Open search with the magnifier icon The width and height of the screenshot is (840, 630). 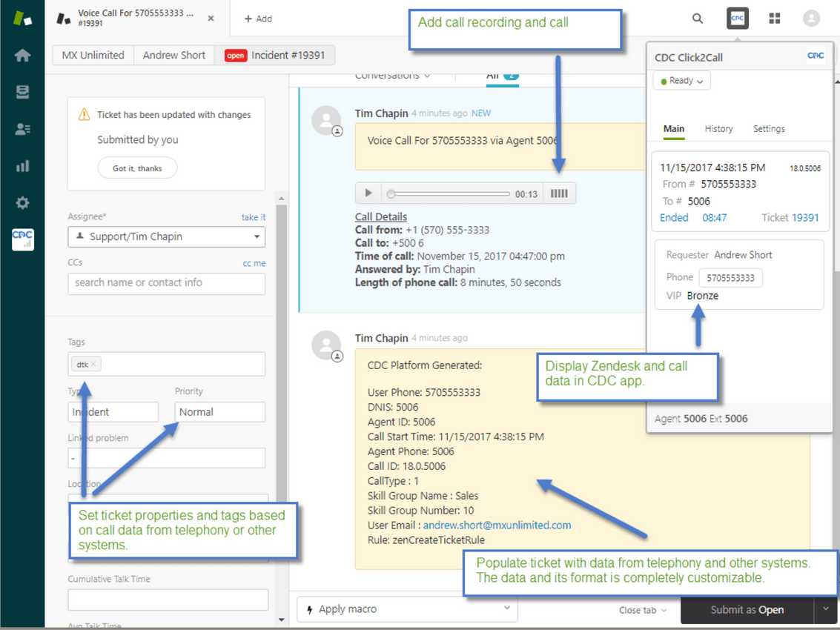pos(697,18)
